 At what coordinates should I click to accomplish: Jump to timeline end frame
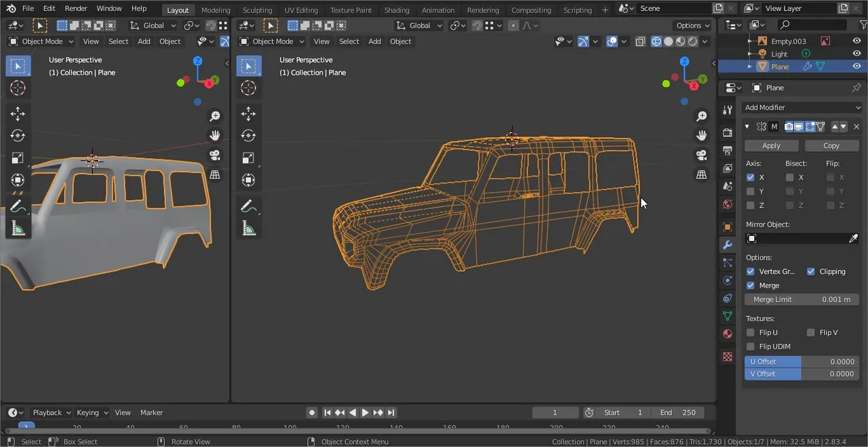[391, 412]
